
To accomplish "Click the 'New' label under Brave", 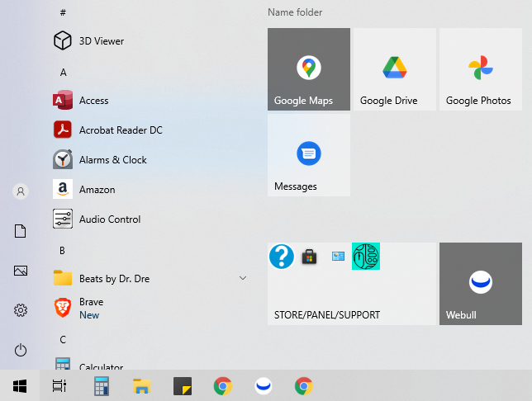I will (x=89, y=315).
